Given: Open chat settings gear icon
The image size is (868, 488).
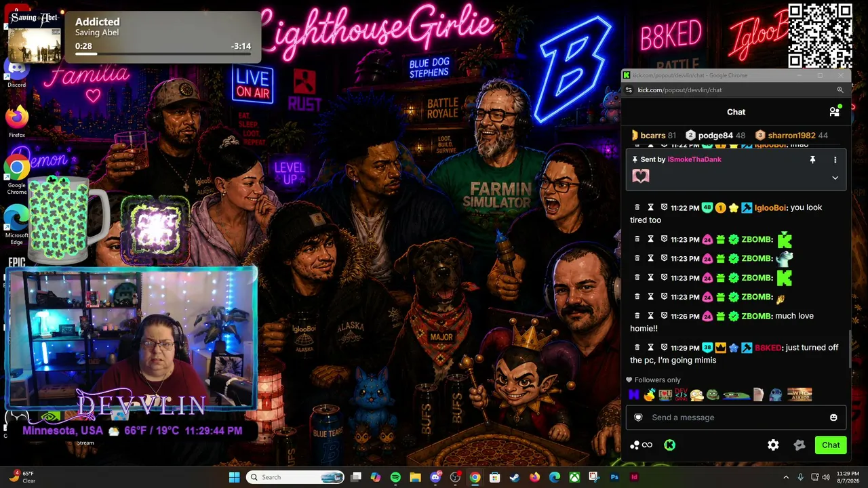Looking at the screenshot, I should tap(773, 445).
